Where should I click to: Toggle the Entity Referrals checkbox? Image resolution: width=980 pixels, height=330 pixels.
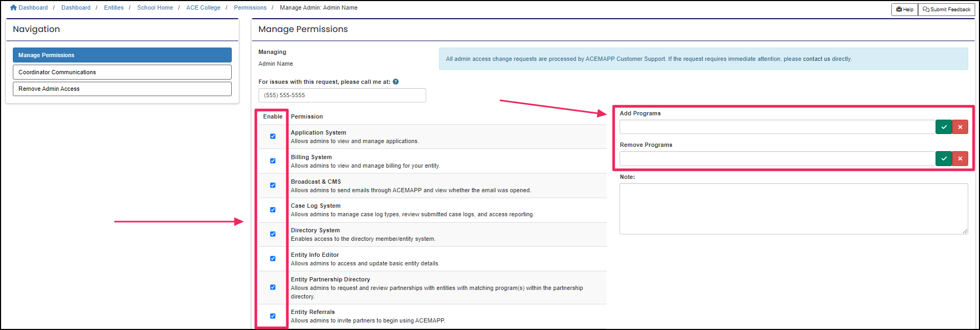(x=273, y=316)
